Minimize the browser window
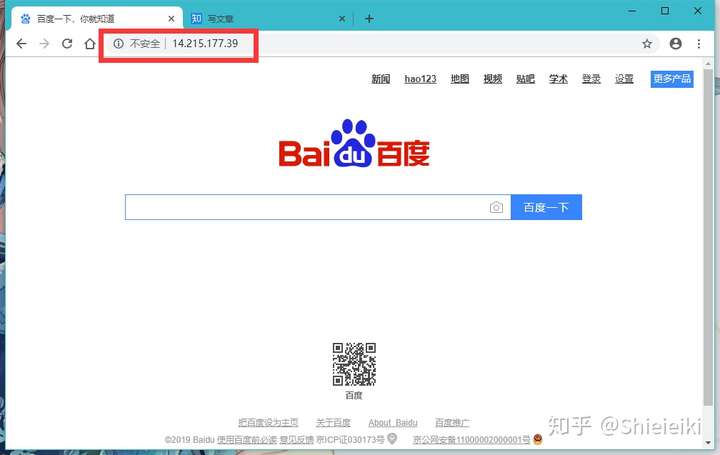The height and width of the screenshot is (455, 720). [632, 11]
